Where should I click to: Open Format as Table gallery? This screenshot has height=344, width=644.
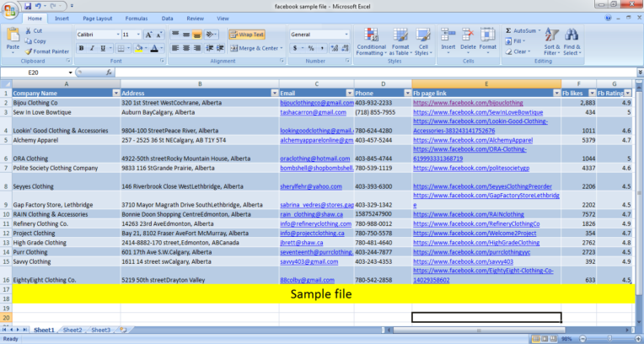coord(400,42)
